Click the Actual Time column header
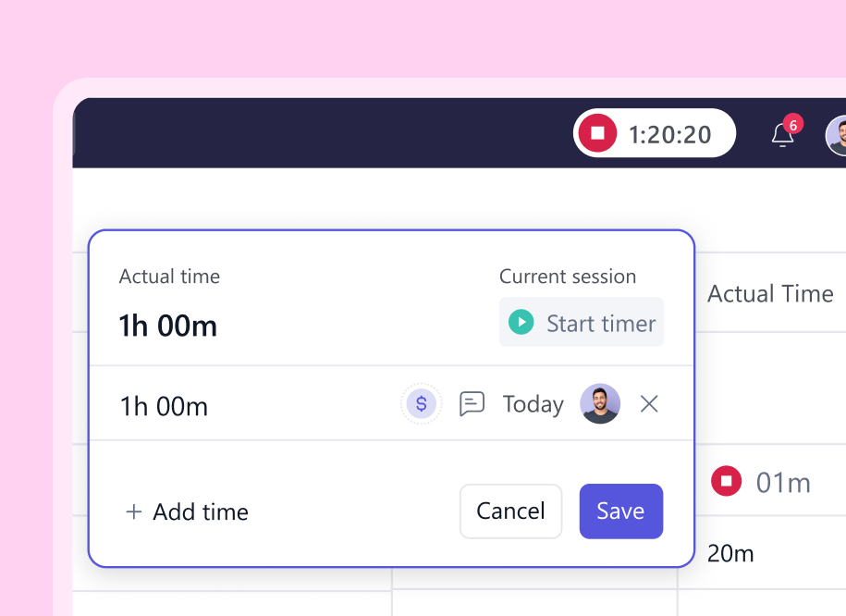 (770, 294)
